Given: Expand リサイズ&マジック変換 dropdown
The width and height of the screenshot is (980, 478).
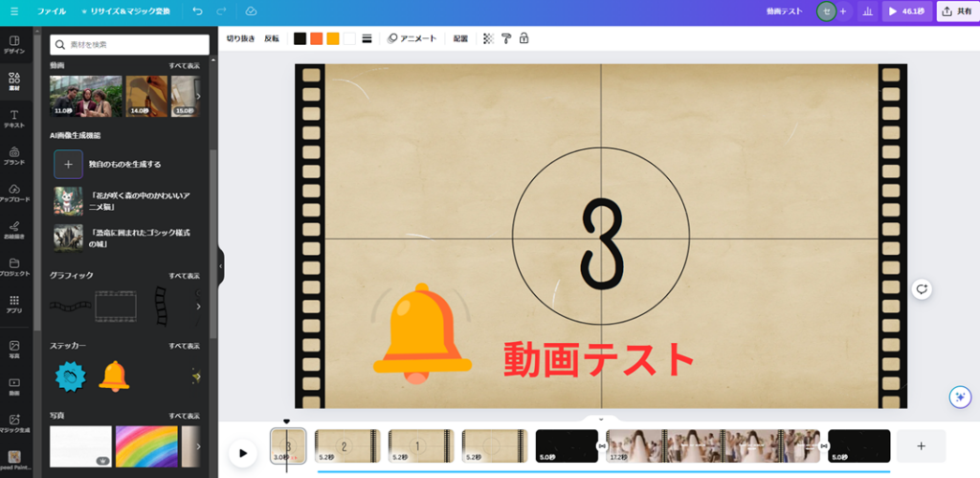Looking at the screenshot, I should [x=124, y=11].
